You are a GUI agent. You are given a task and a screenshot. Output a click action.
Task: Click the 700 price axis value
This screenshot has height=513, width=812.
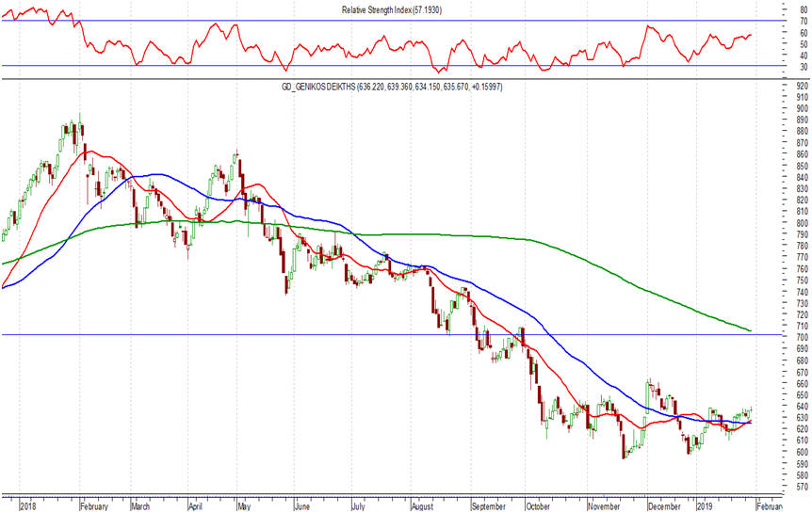pos(803,338)
